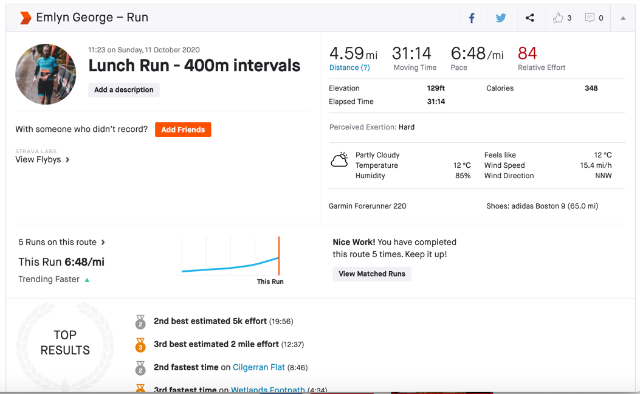Click the Humidity 85% value

click(463, 176)
